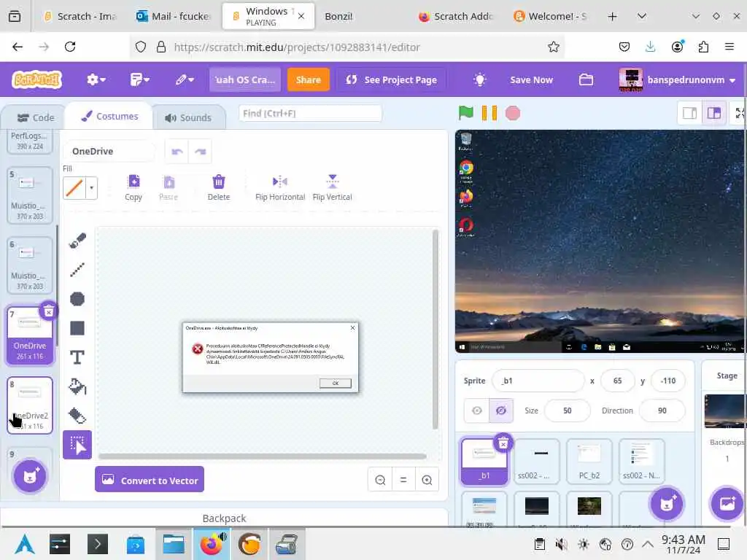The height and width of the screenshot is (560, 747).
Task: Open the File menu dropdown
Action: pyautogui.click(x=139, y=79)
